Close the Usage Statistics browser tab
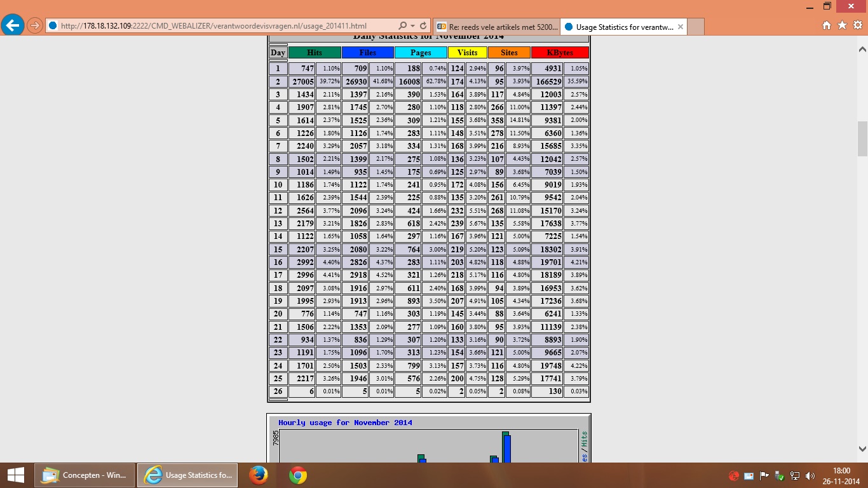 [x=681, y=27]
